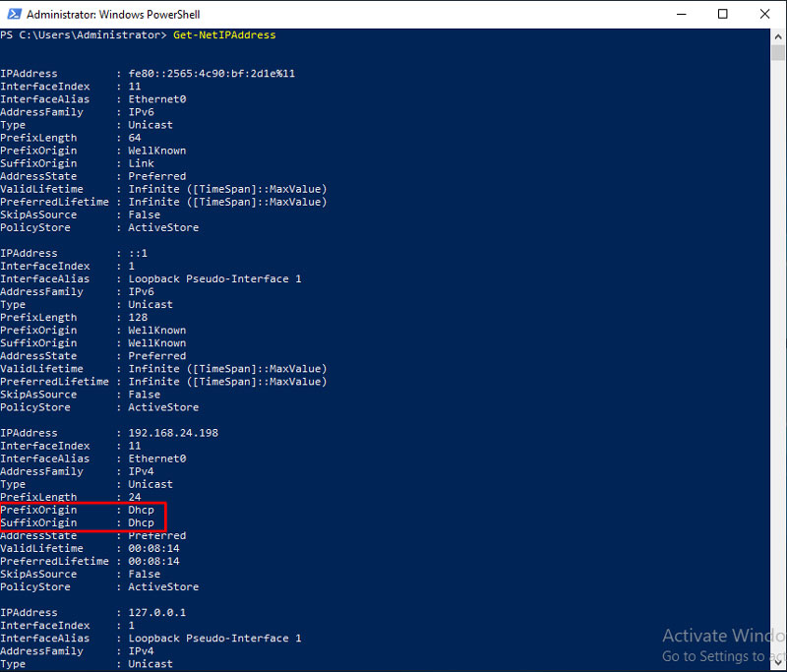Image resolution: width=787 pixels, height=672 pixels.
Task: Click ValidLifetime Infinite of the fe80 entry
Action: (x=228, y=189)
